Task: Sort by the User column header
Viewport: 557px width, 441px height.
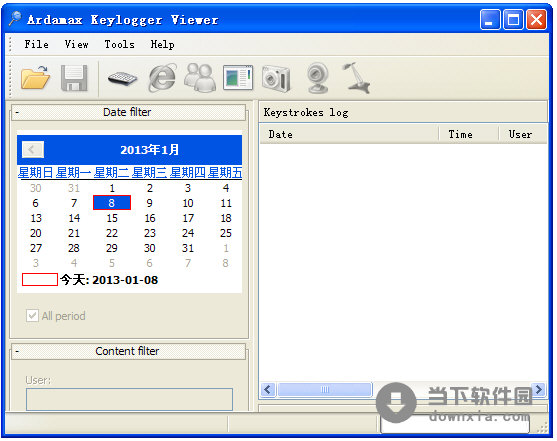Action: tap(523, 134)
